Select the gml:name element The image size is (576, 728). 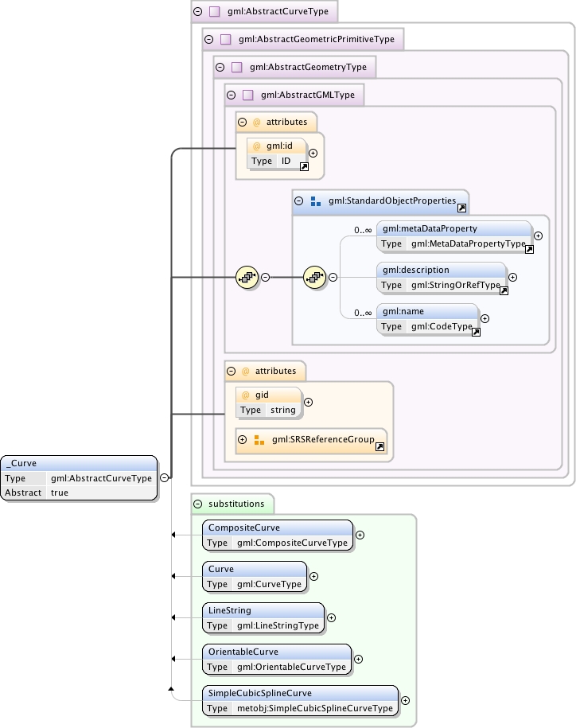[x=427, y=318]
